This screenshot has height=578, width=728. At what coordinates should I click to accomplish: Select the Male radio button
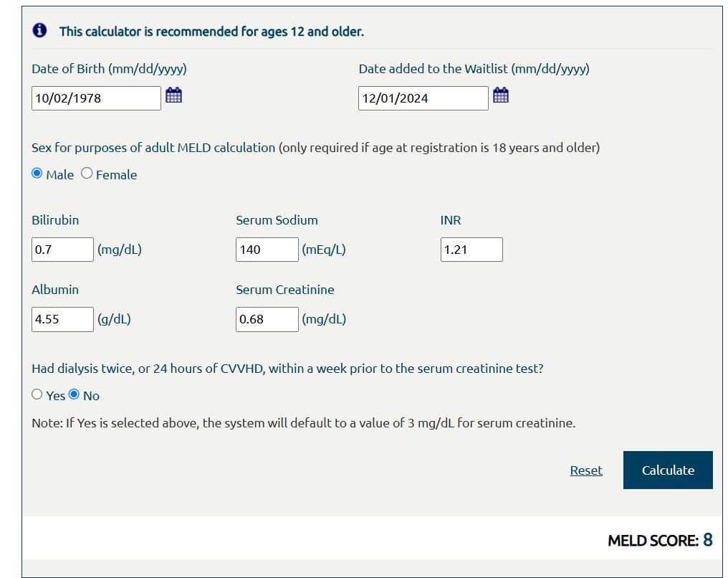click(37, 174)
